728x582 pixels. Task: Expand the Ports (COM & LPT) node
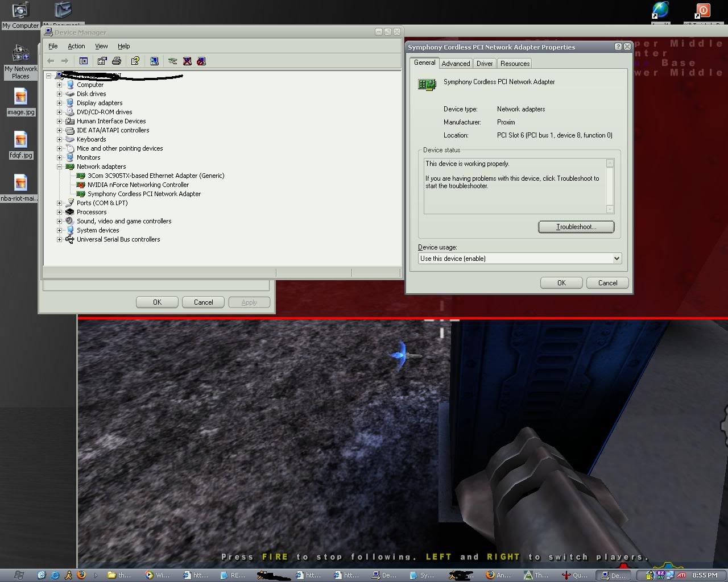[59, 203]
